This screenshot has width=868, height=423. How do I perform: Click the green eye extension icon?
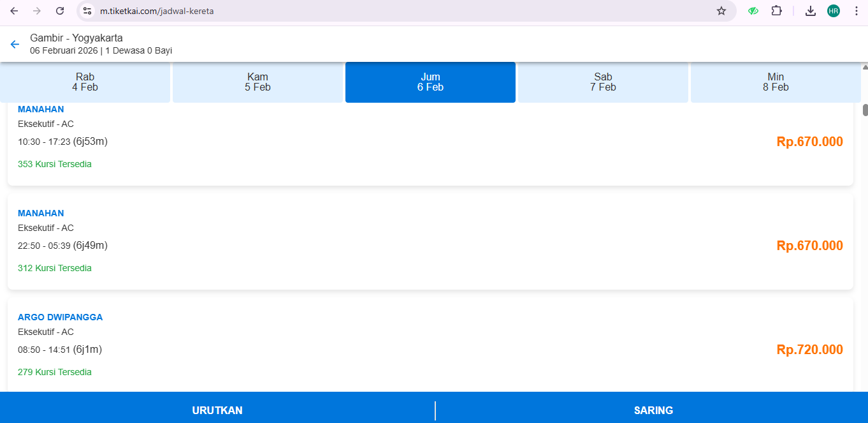(753, 11)
